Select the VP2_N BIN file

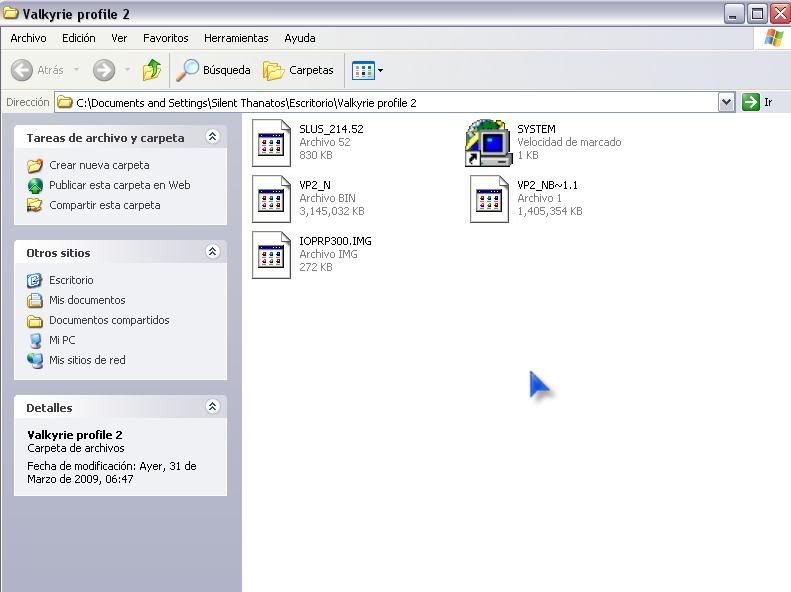point(271,198)
